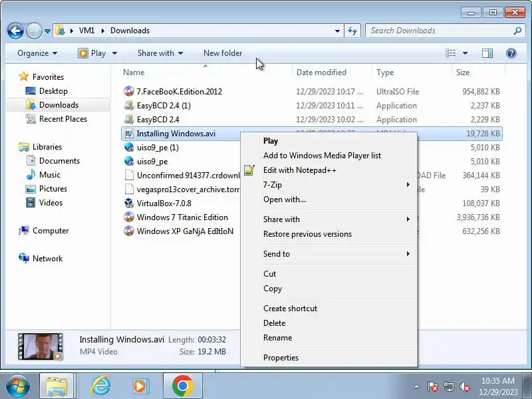Select the VirtualBox-7.0.8 installer icon
Image resolution: width=532 pixels, height=399 pixels.
point(129,203)
